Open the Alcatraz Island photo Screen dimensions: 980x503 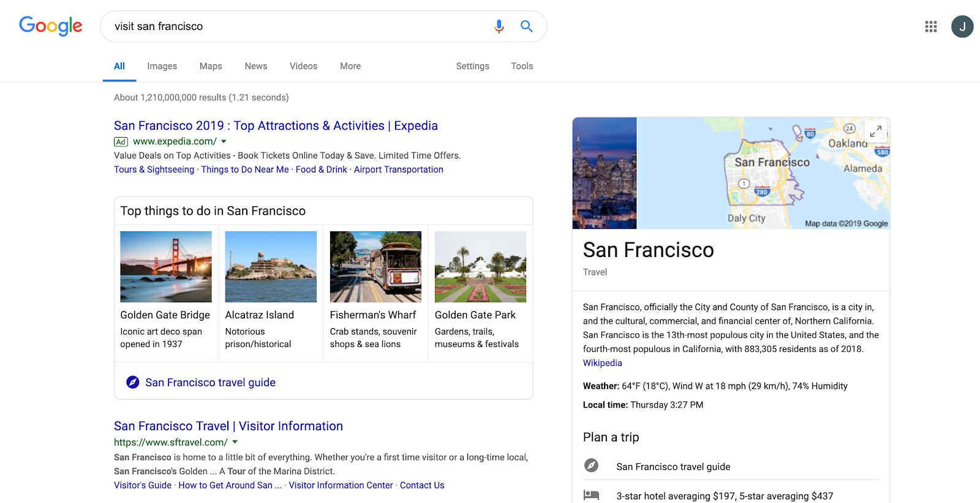click(271, 267)
